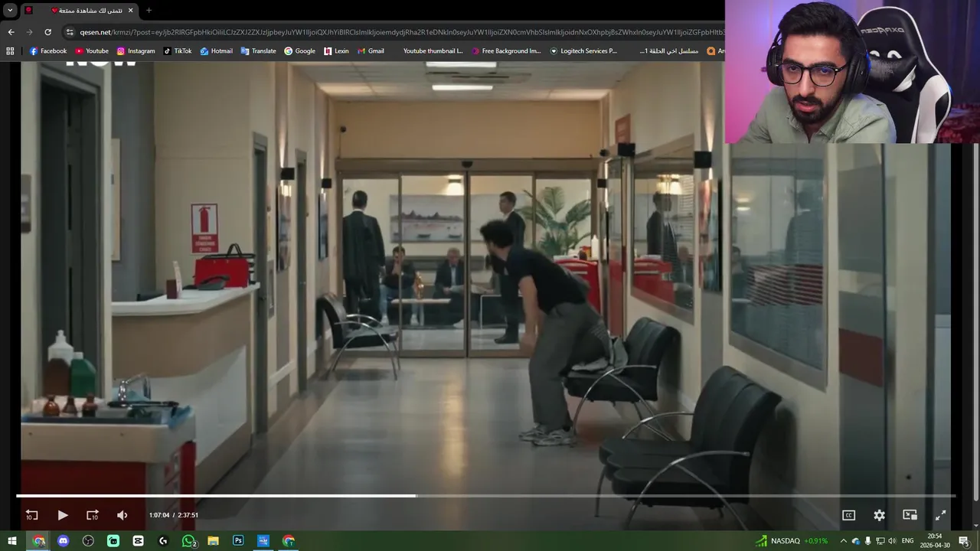
Task: Enable picture-in-picture mode
Action: 910,515
